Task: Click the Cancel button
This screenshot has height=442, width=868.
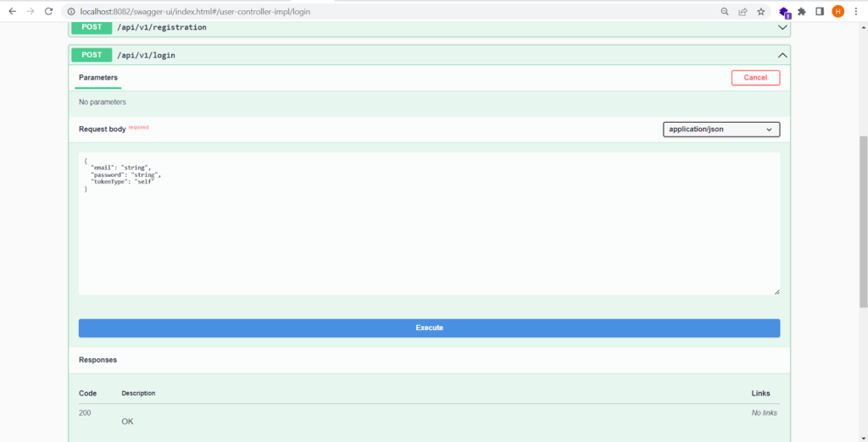Action: point(755,77)
